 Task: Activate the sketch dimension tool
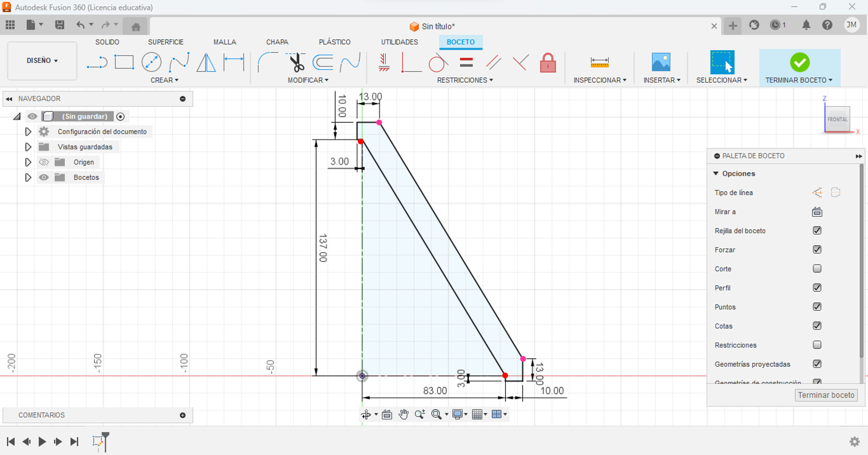tap(234, 62)
